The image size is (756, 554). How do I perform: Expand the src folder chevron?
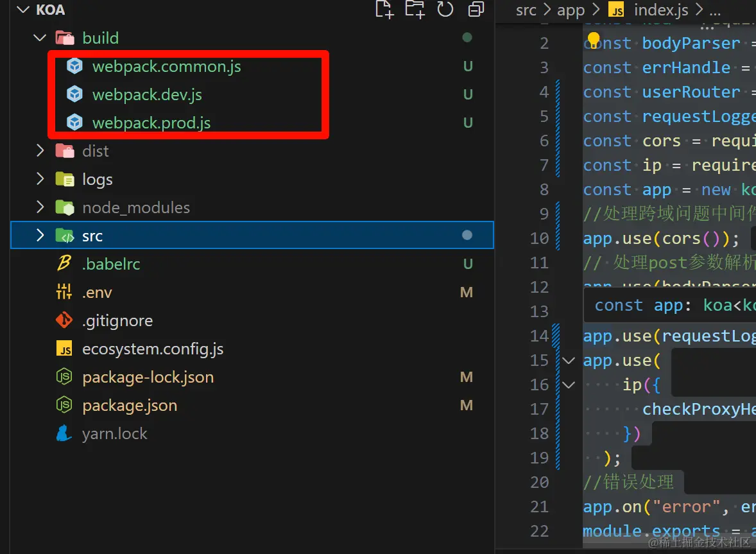click(x=40, y=236)
